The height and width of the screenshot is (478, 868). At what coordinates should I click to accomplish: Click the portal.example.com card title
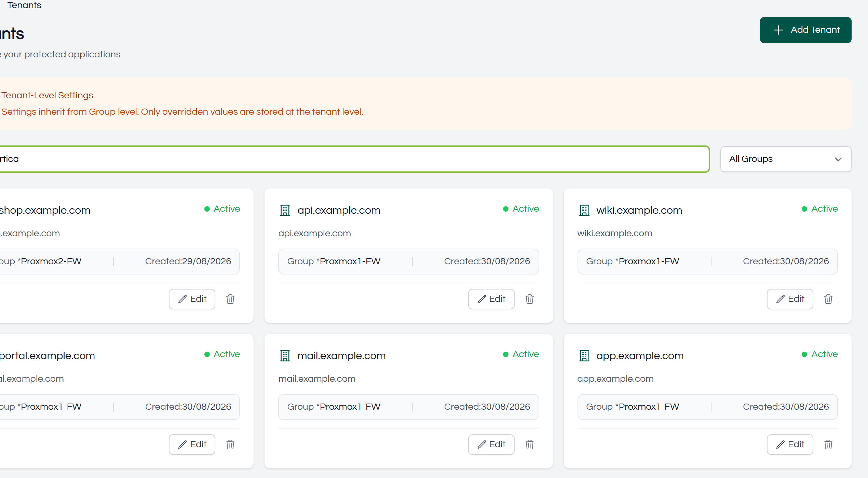point(48,356)
